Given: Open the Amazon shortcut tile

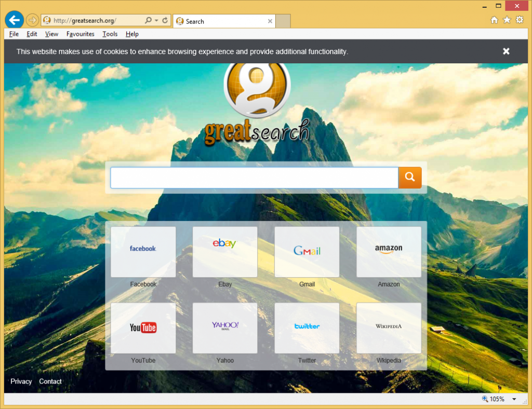Looking at the screenshot, I should tap(389, 252).
